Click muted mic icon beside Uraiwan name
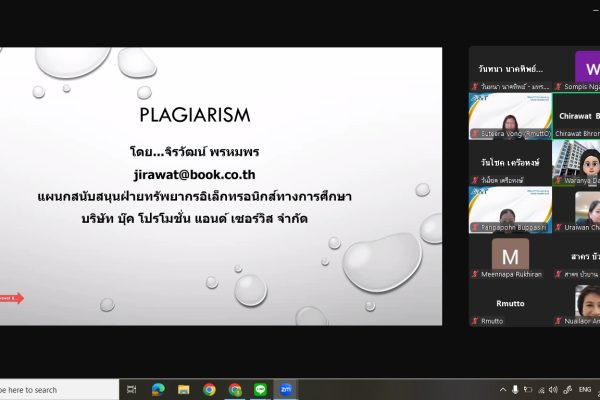 tap(558, 227)
